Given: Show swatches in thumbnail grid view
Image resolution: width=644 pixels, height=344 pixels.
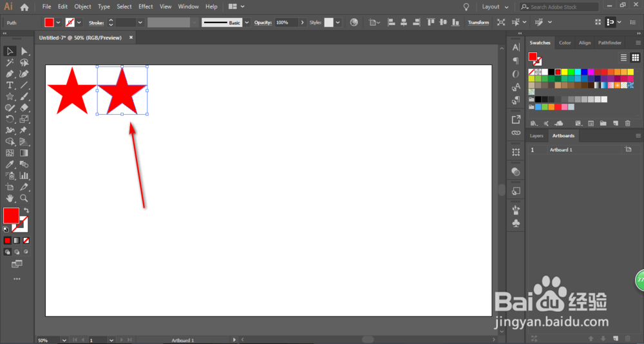Looking at the screenshot, I should [636, 57].
